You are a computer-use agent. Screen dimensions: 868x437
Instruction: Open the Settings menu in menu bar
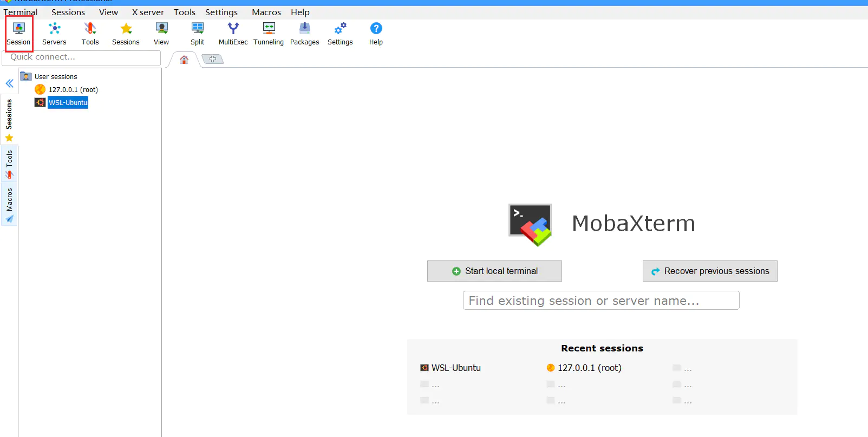[221, 12]
